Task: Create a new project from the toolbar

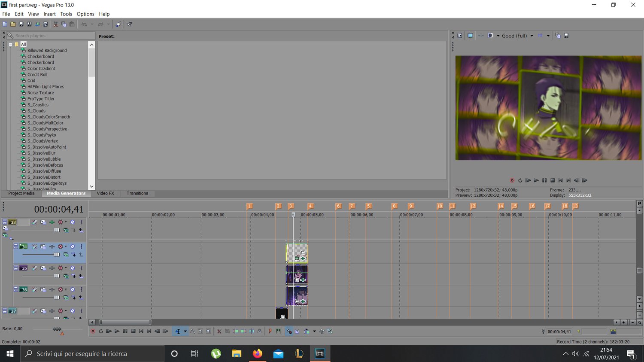Action: pyautogui.click(x=5, y=24)
